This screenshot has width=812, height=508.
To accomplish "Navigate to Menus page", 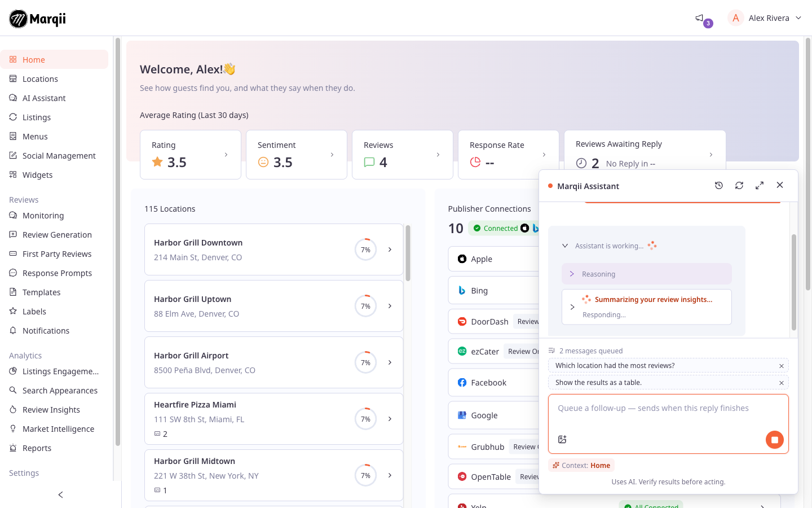I will click(54, 137).
